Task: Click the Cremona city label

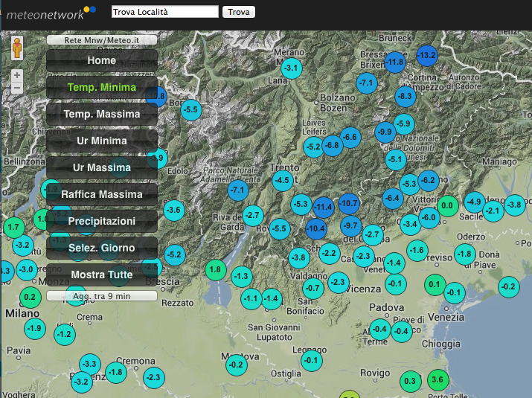Action: pos(135,361)
